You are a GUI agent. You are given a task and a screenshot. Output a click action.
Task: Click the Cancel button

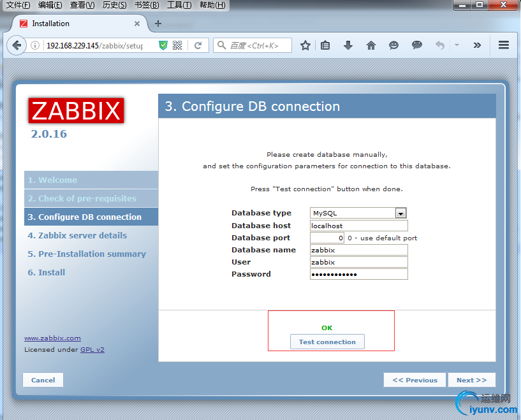coord(43,380)
